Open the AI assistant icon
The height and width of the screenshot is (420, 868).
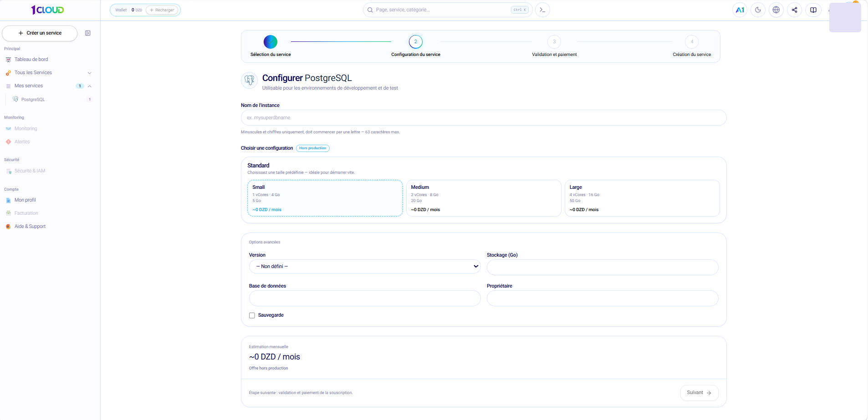coord(740,10)
